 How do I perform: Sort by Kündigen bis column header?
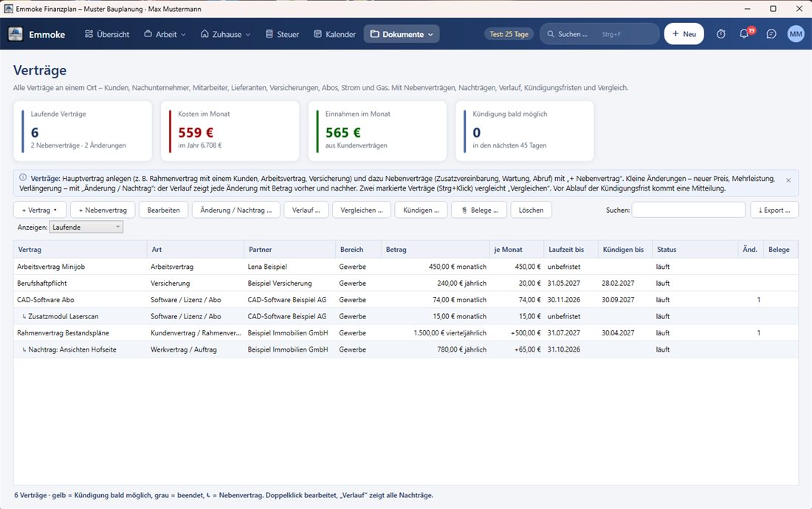(625, 249)
